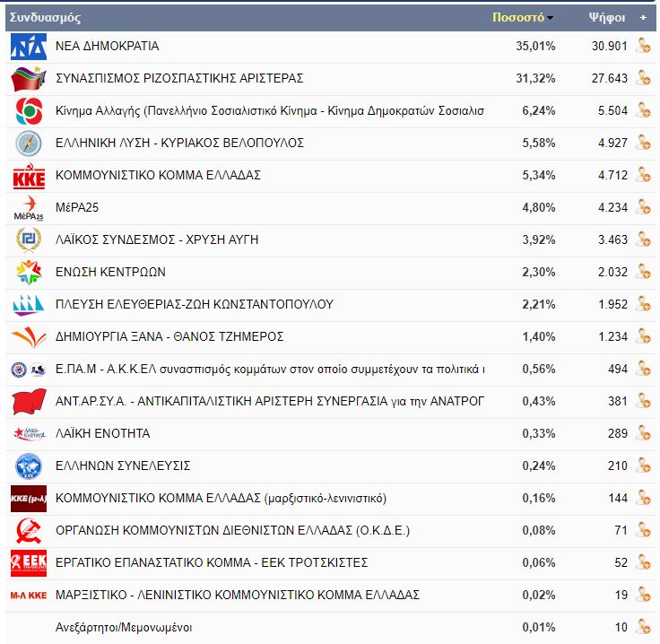Select ΕΛΛΗΝΙΚΗ ΛΥΣΗ - ΚΥΡΙΑΚΟΣ ΒΕΛΟΠΟΥΛΟΣ name
Screen dimensions: 660x644
click(179, 143)
